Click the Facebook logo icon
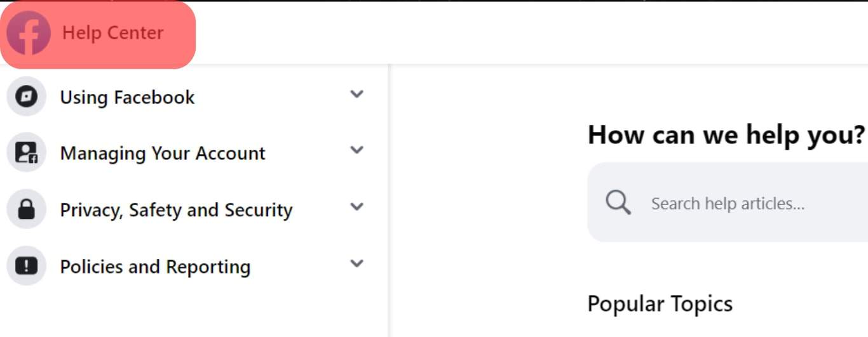 (x=29, y=33)
